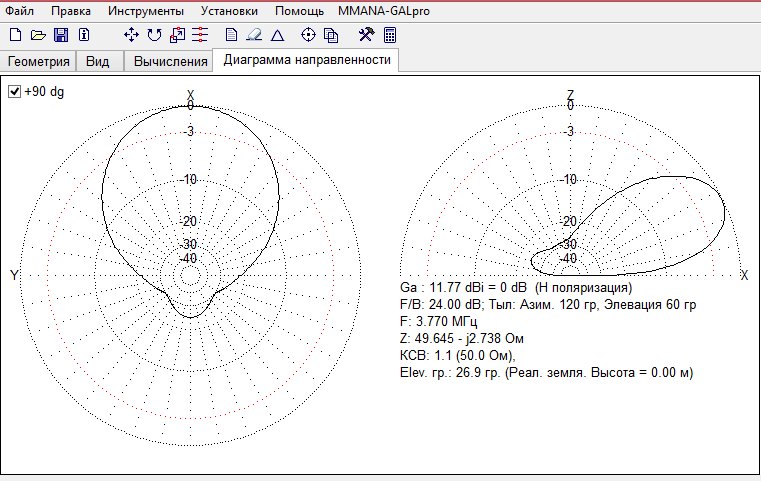Click the New file icon

14,35
